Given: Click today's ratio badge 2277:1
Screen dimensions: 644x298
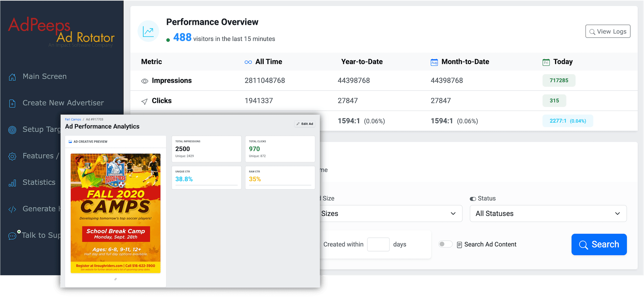Looking at the screenshot, I should point(568,121).
